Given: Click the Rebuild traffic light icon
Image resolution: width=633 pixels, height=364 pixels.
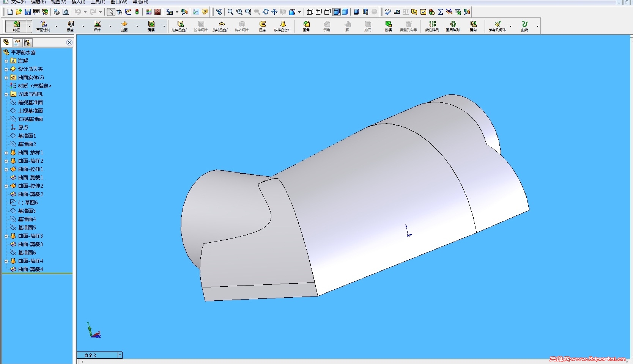Looking at the screenshot, I should click(137, 12).
